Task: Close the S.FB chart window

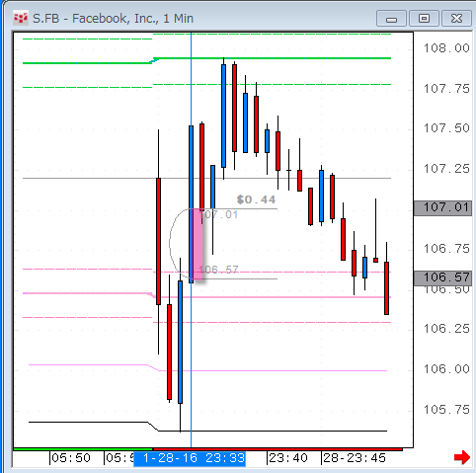Action: (x=456, y=19)
